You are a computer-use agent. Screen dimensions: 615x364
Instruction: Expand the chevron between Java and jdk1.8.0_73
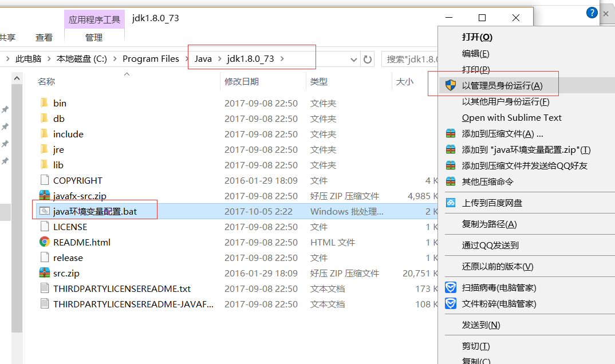(219, 59)
